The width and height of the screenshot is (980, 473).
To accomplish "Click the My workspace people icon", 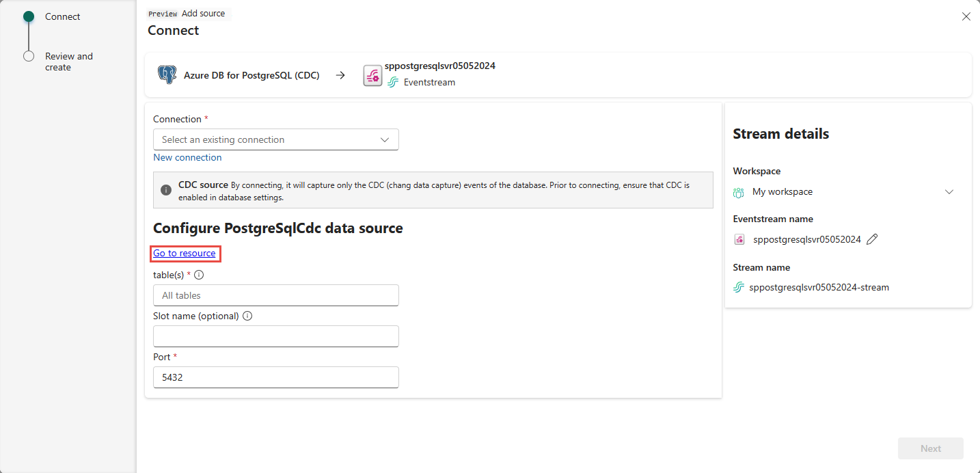I will coord(739,192).
